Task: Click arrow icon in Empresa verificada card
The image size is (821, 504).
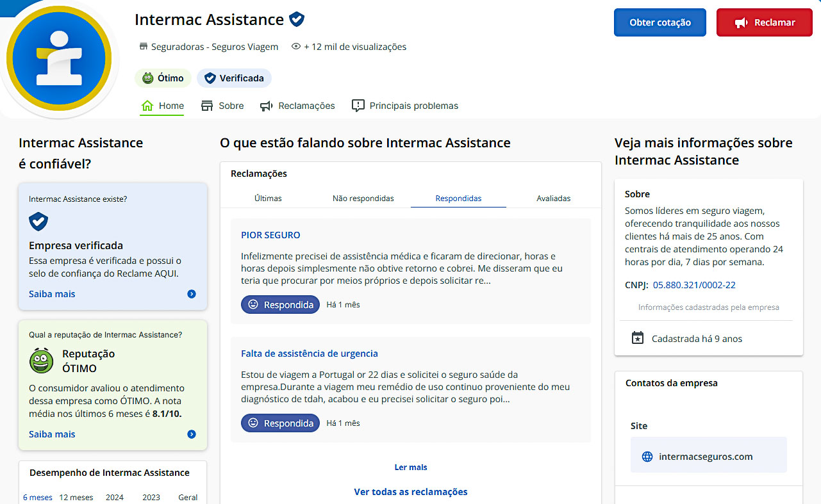Action: pyautogui.click(x=191, y=294)
